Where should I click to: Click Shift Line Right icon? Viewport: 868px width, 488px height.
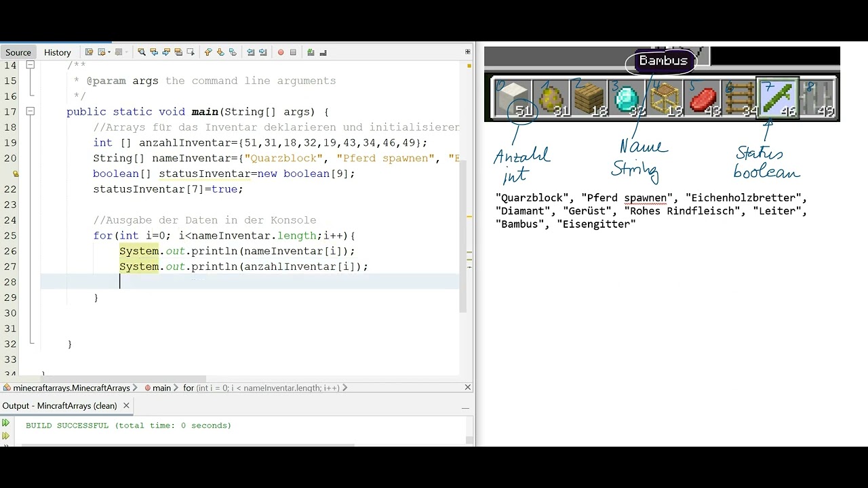pyautogui.click(x=262, y=52)
